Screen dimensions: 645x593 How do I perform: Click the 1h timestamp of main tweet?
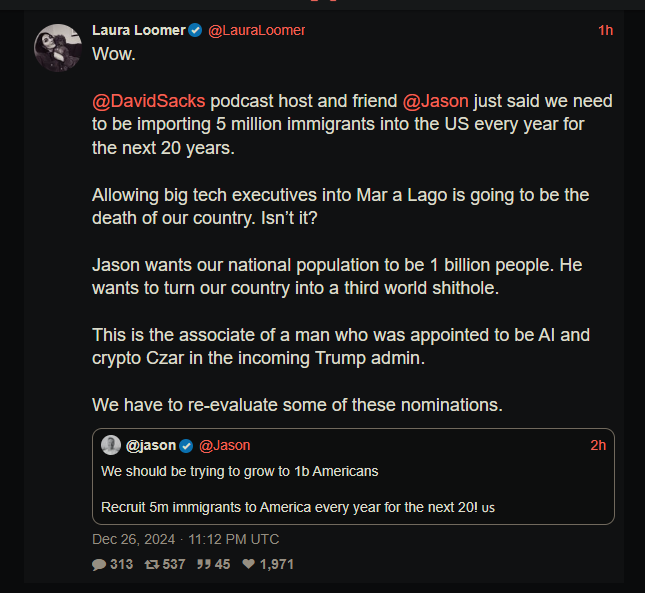coord(605,31)
